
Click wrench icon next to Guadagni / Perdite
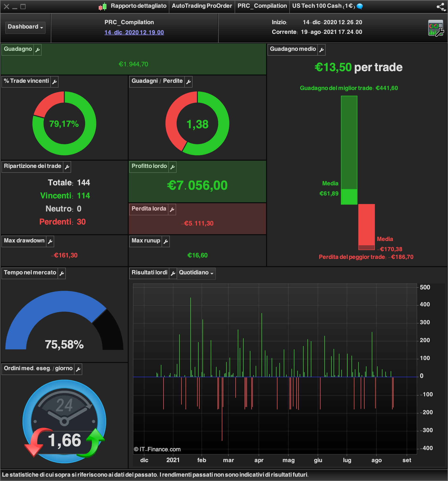(188, 82)
